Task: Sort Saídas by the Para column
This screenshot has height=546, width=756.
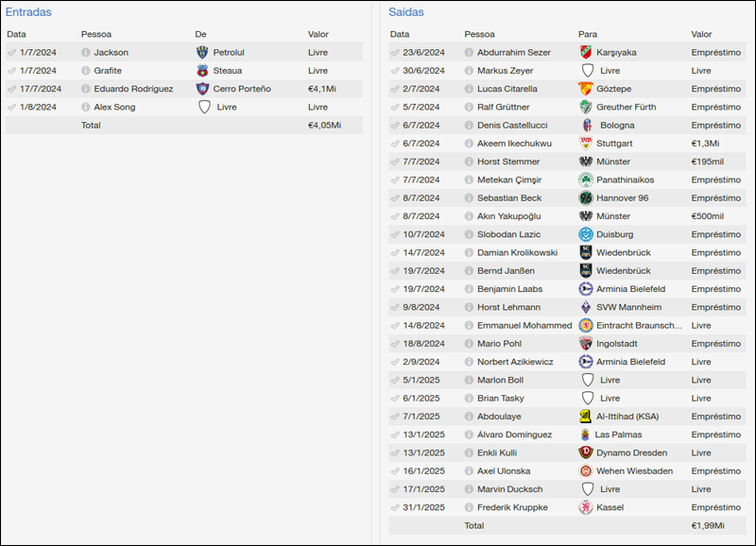Action: 588,34
